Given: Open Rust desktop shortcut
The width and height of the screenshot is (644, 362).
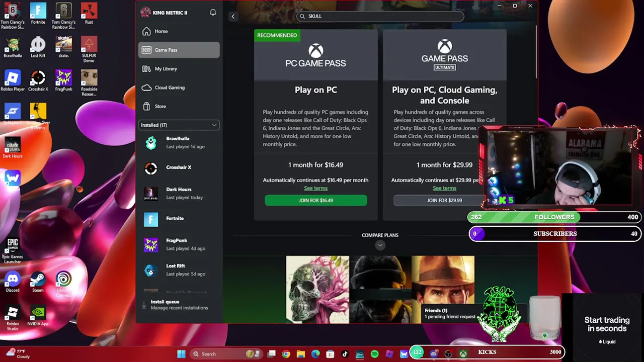Looking at the screenshot, I should [89, 14].
